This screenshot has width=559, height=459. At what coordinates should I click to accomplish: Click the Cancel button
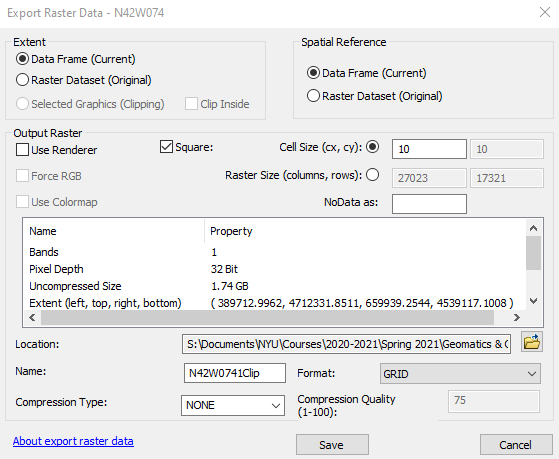pyautogui.click(x=516, y=445)
